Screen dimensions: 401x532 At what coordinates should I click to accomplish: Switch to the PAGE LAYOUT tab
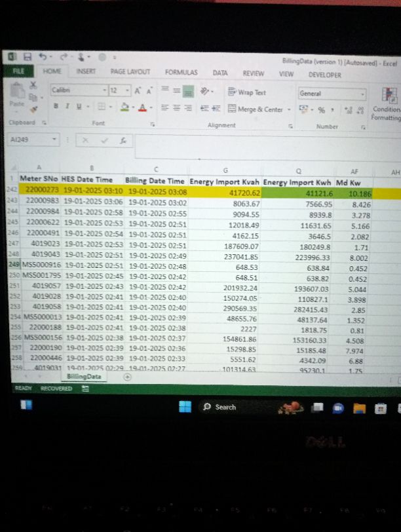130,72
